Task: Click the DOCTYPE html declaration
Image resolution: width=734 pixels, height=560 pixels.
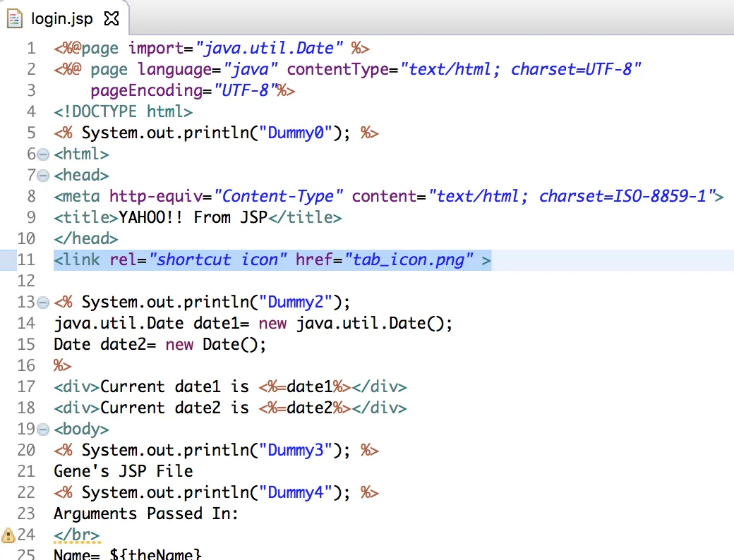Action: coord(123,112)
